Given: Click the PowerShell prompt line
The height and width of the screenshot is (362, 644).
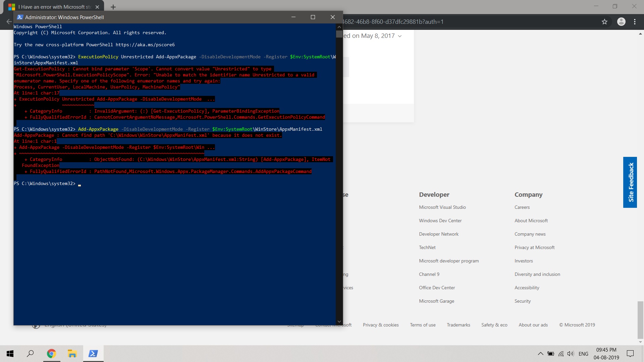Looking at the screenshot, I should tap(47, 184).
